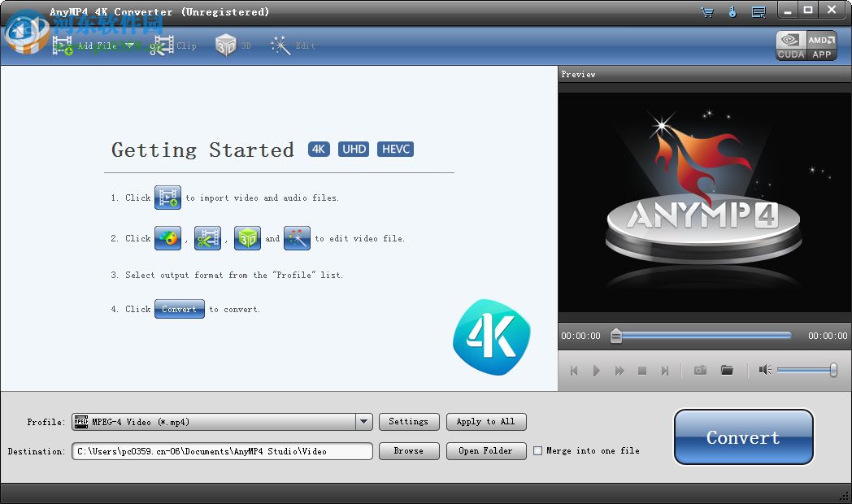Select the 3D conversion tool
Image resolution: width=852 pixels, height=504 pixels.
pos(225,45)
